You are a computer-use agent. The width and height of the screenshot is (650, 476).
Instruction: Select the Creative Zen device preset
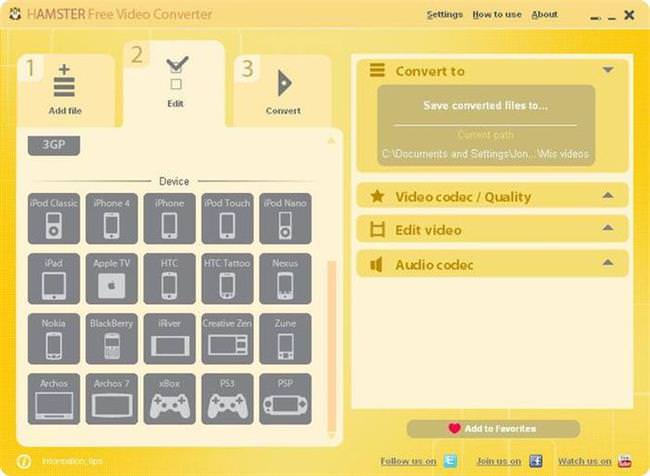pos(227,339)
